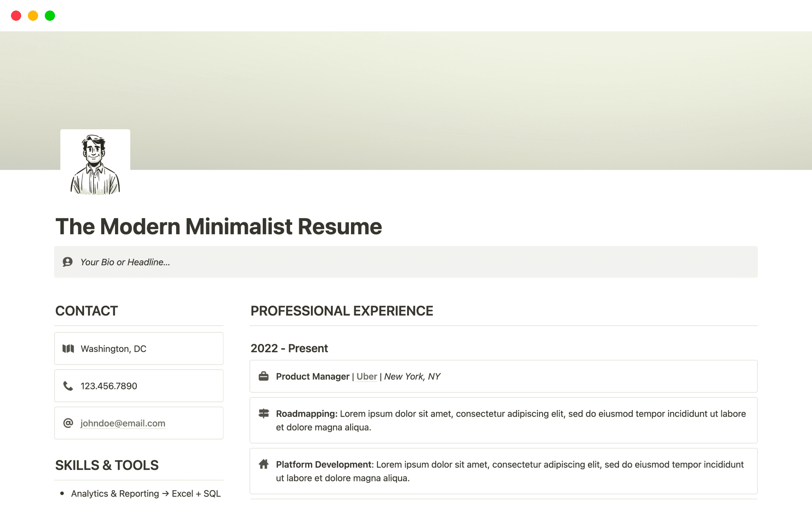Click the CONTACT section heading
The height and width of the screenshot is (508, 812).
(86, 311)
